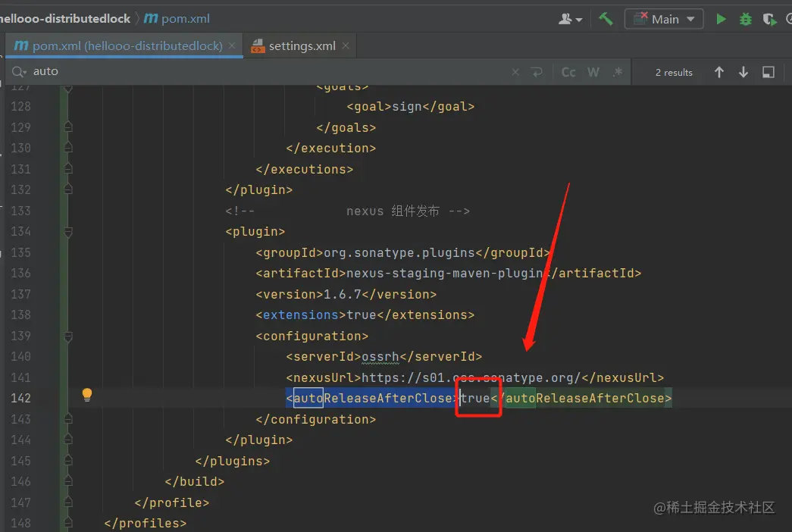Click the goal sign text on line 128
The width and height of the screenshot is (792, 532).
(406, 107)
